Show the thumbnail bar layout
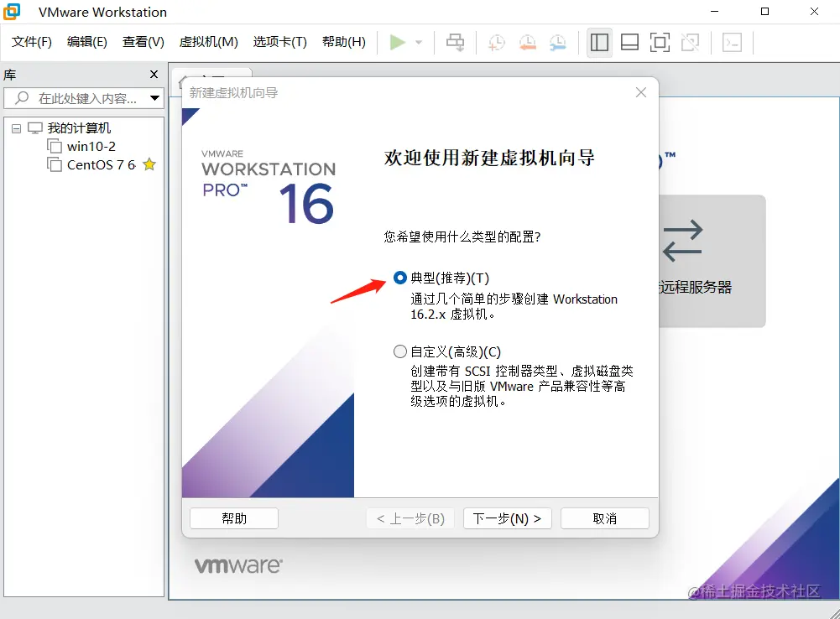Screen dimensions: 840x619 coord(629,42)
